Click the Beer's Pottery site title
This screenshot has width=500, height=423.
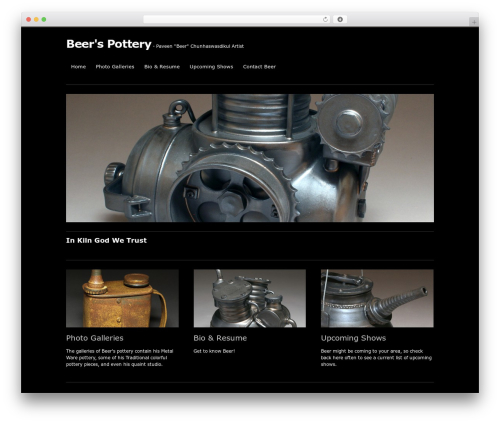tap(109, 44)
